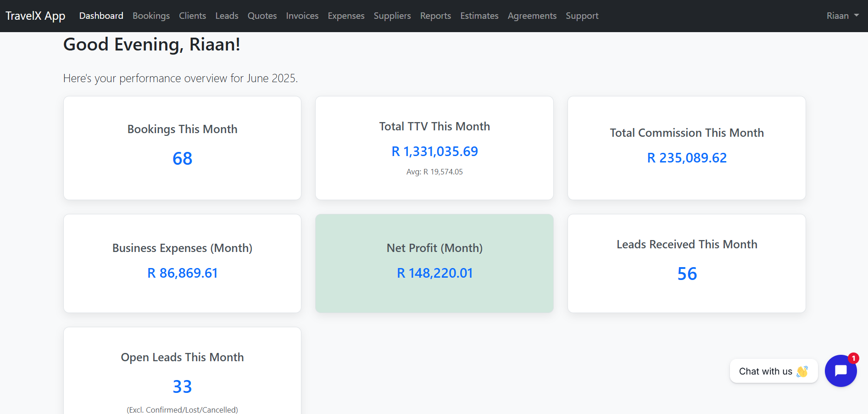
Task: Navigate to Leads
Action: coord(227,16)
